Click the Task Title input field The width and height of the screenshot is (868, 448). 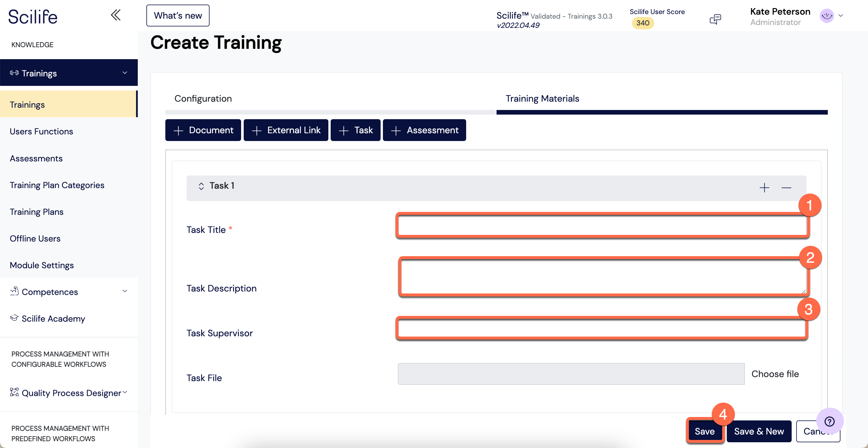[x=602, y=225]
